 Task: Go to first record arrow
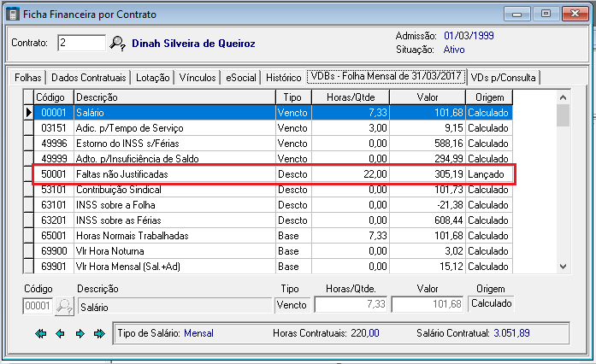point(41,333)
